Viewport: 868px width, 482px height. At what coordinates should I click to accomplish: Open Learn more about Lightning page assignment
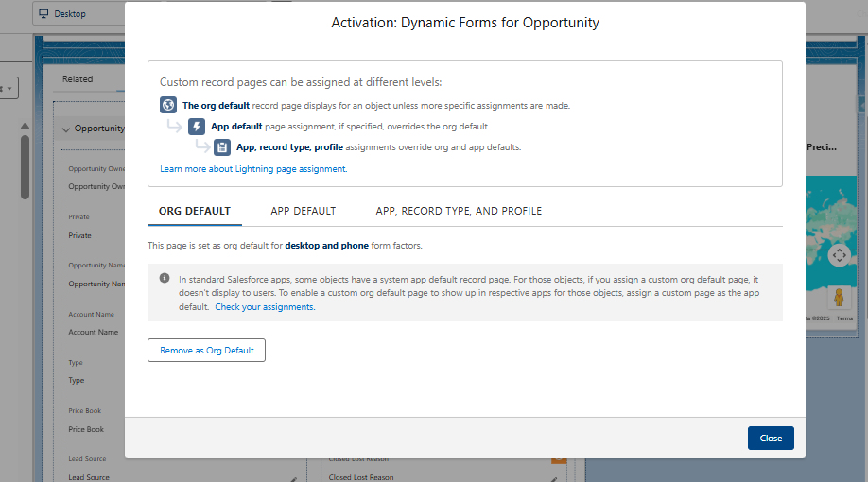pyautogui.click(x=252, y=169)
